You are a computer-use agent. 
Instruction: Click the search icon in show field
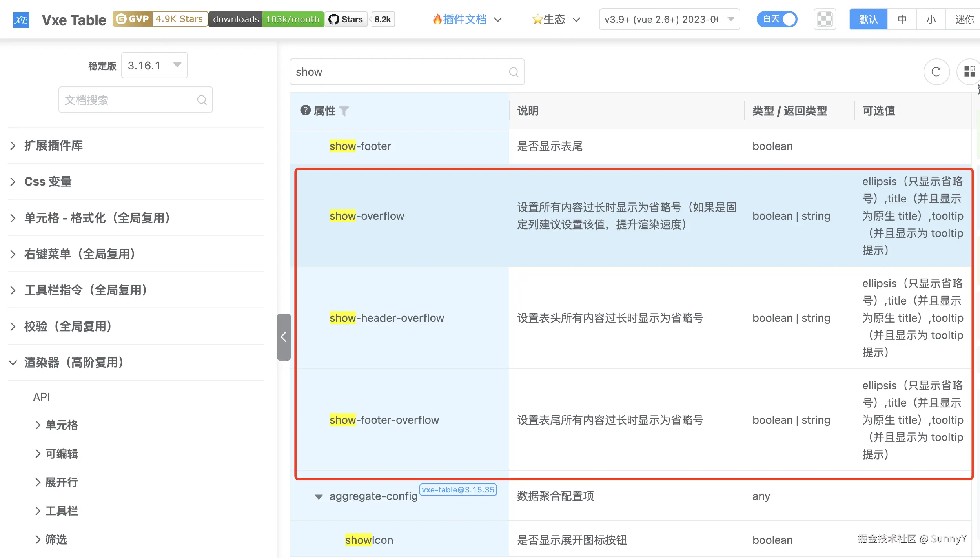tap(514, 72)
